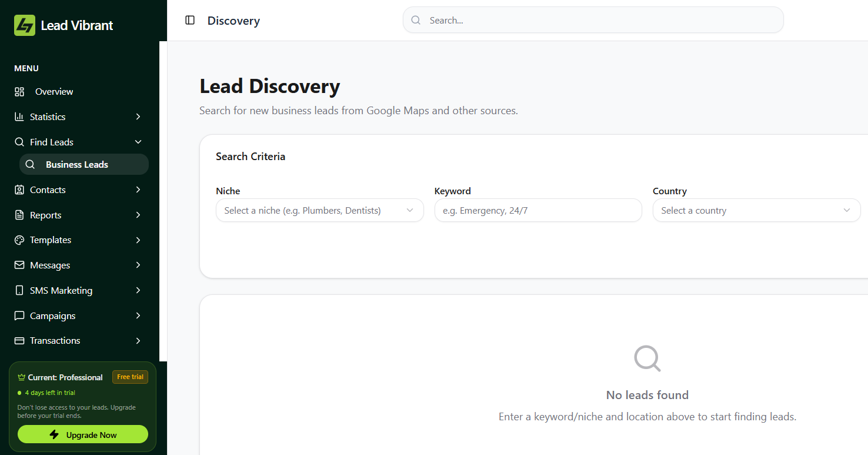Click the Contacts icon in sidebar
The image size is (868, 455).
[19, 190]
